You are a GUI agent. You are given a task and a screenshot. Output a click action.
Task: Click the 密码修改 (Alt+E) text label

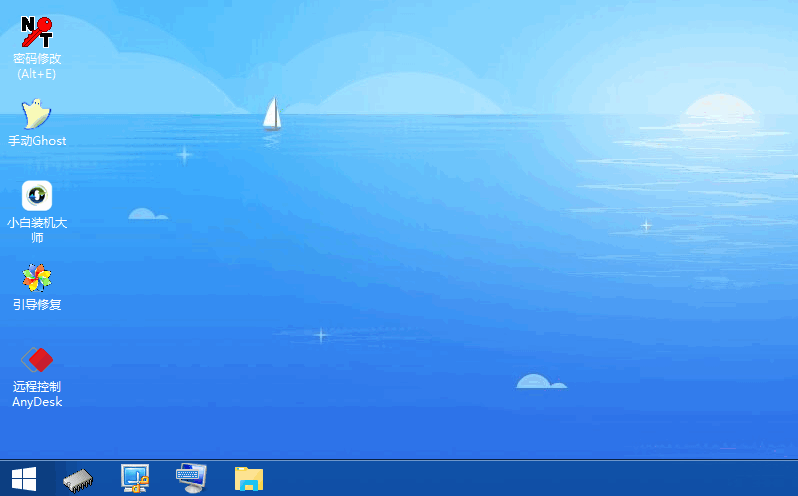point(37,66)
